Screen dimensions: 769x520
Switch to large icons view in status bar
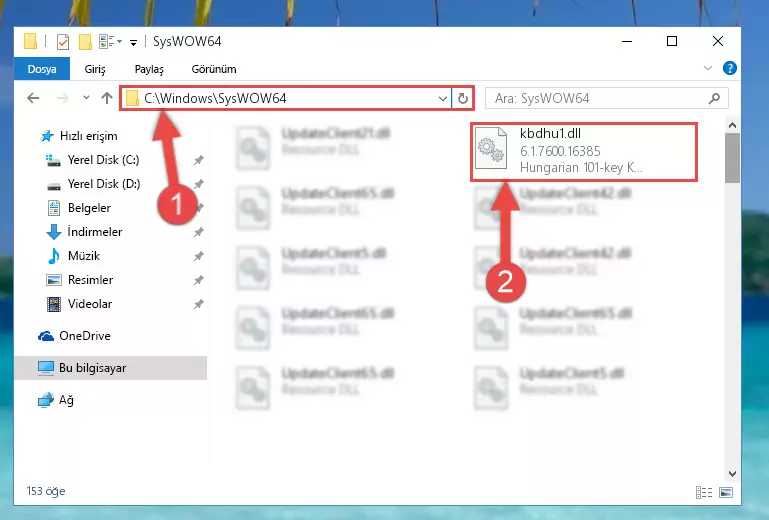tap(726, 492)
